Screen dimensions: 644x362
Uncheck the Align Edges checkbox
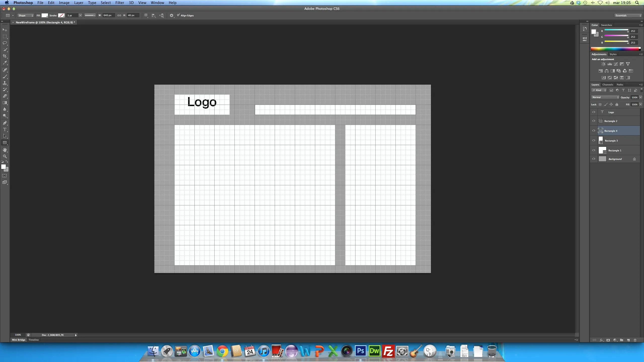[x=178, y=15]
